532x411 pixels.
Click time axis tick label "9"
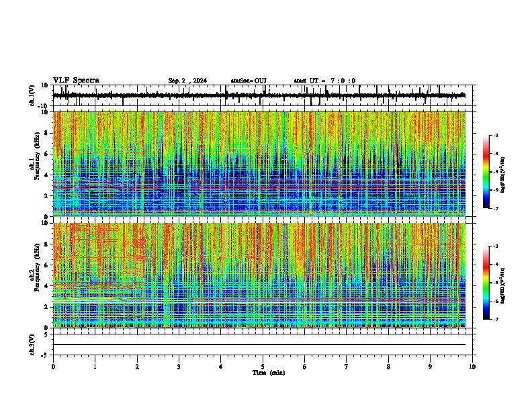point(430,367)
